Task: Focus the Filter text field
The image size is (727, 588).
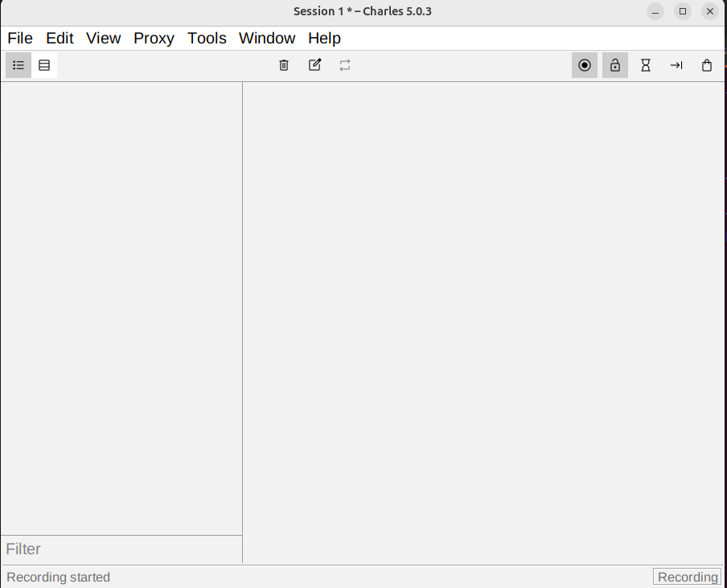Action: click(121, 549)
